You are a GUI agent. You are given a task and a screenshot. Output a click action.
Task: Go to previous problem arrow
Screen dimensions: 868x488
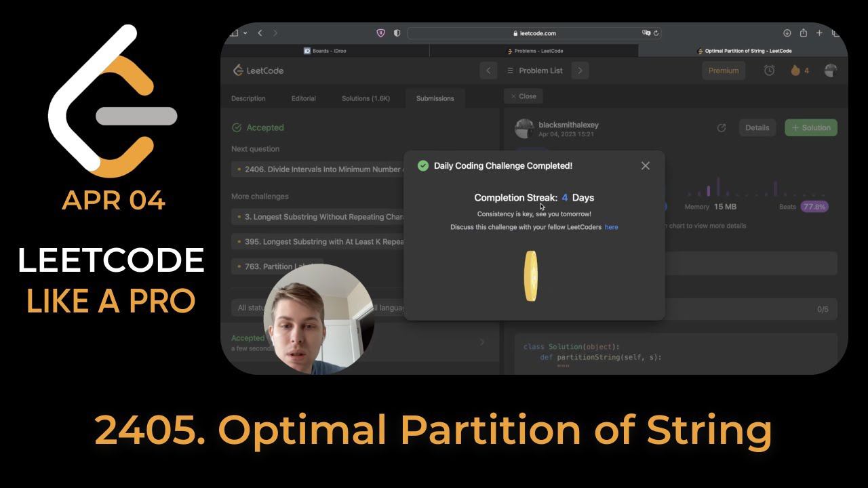488,70
